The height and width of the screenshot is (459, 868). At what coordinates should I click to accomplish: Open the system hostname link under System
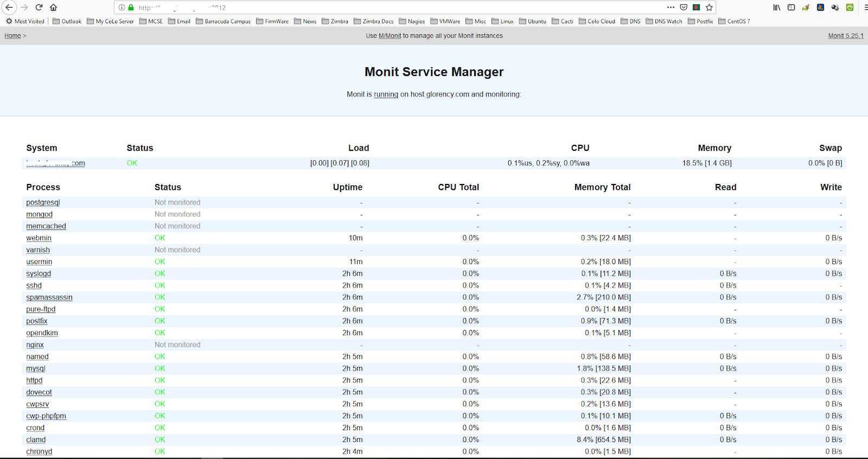pos(55,163)
